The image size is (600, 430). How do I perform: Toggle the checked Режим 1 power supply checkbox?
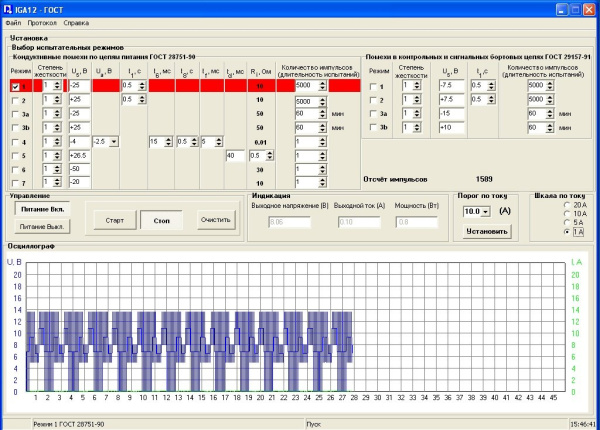(x=15, y=87)
